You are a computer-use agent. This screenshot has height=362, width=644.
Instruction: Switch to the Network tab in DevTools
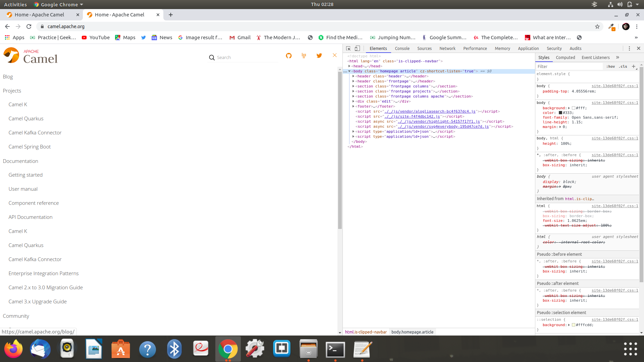(447, 49)
